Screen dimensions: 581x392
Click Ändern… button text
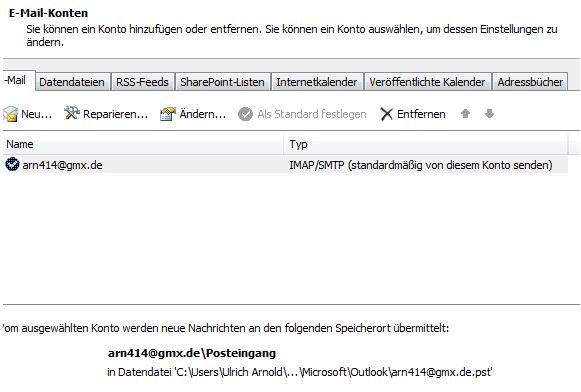click(203, 114)
